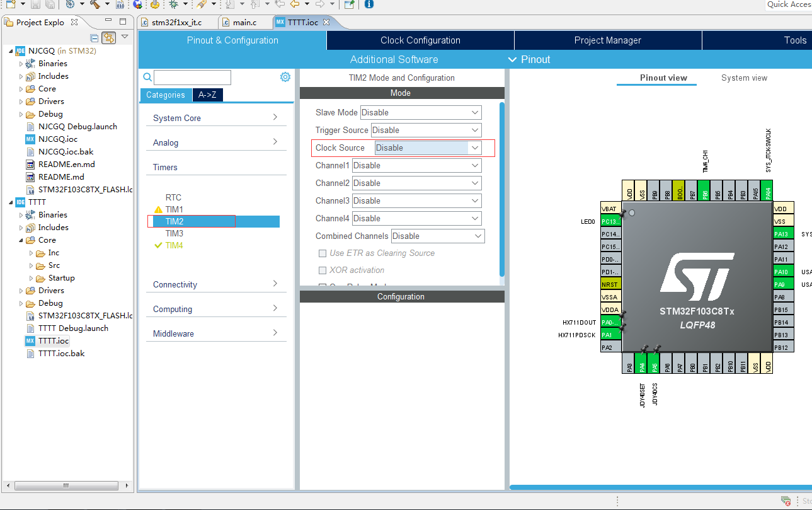Check the Use ETR as Clearing Source box
This screenshot has width=812, height=510.
click(323, 253)
